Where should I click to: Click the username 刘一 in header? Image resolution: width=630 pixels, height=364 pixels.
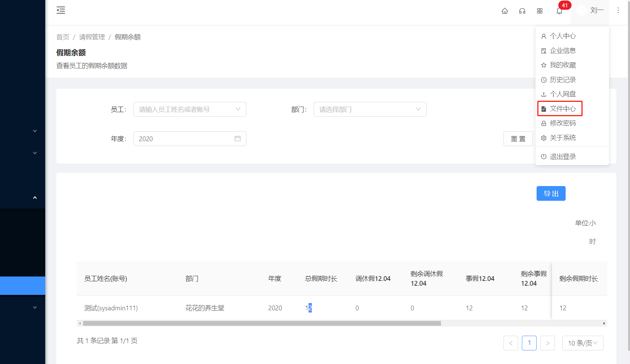click(597, 10)
